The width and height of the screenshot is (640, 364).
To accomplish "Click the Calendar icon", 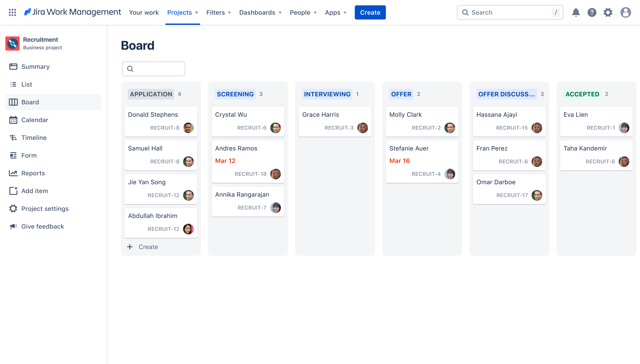I will [13, 119].
